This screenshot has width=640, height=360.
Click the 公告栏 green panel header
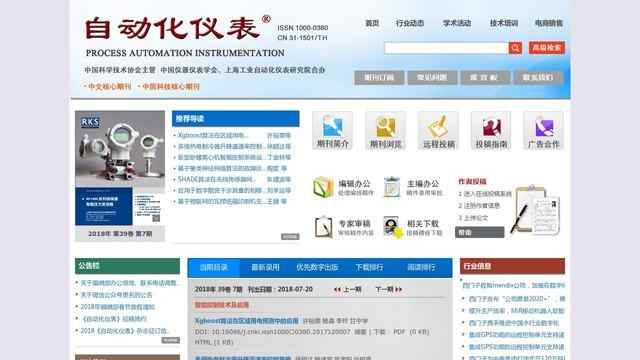click(x=127, y=266)
